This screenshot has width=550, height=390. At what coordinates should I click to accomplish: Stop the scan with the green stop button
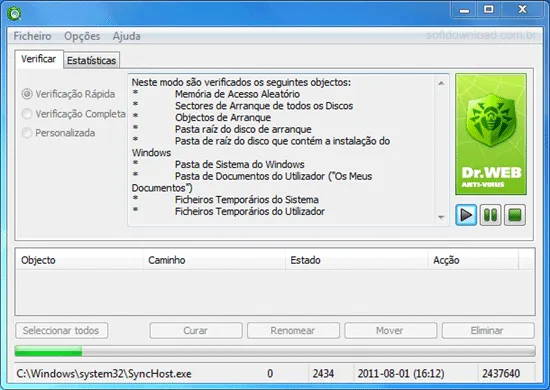click(515, 215)
